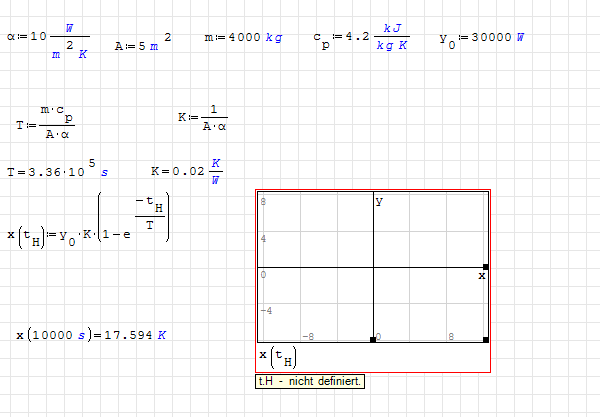
Task: Select the y axis label in the plot
Action: [380, 201]
